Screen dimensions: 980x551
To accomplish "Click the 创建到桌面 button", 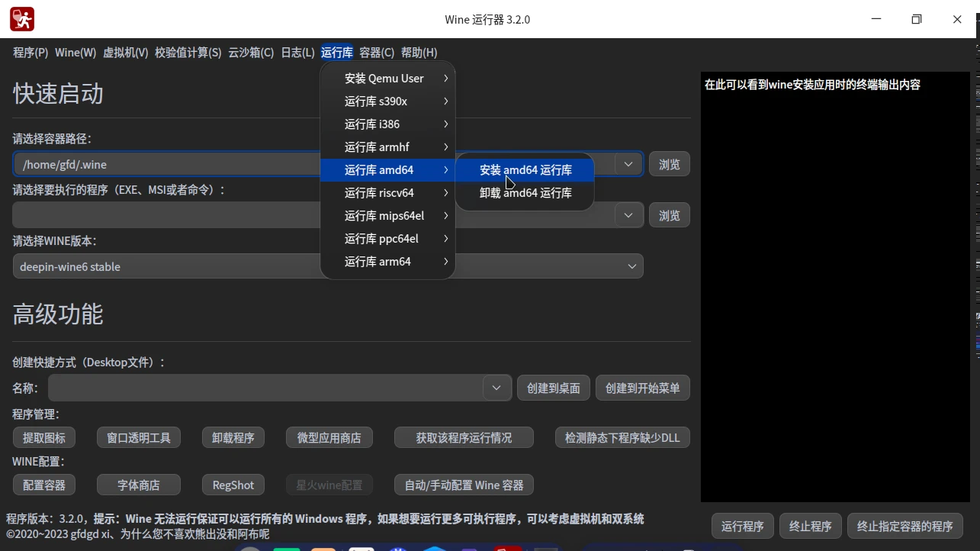I will coord(554,388).
